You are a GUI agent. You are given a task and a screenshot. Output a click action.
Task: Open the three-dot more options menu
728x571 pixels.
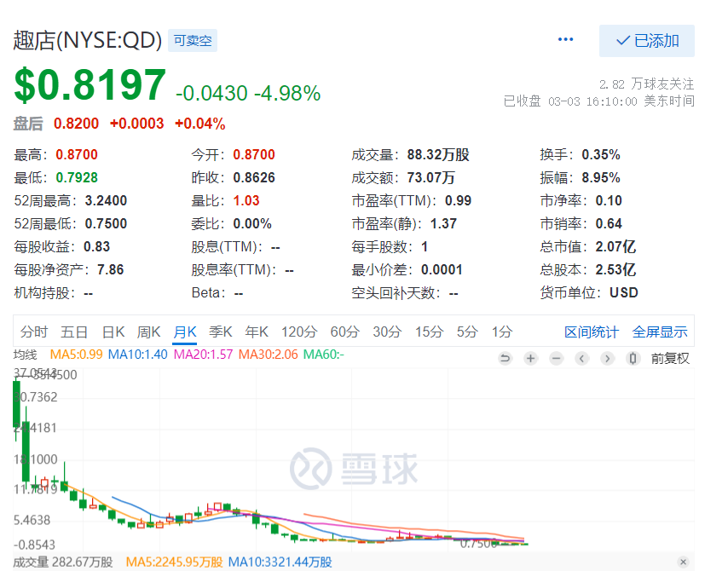[566, 40]
